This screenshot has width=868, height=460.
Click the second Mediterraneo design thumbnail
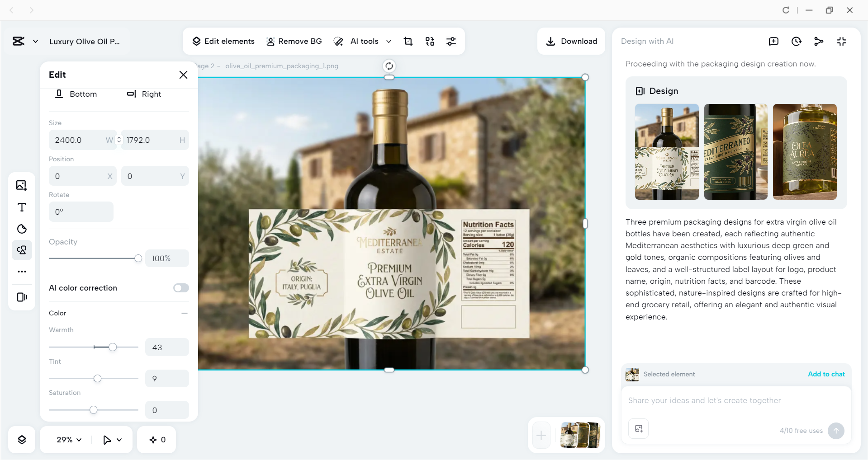click(x=735, y=152)
